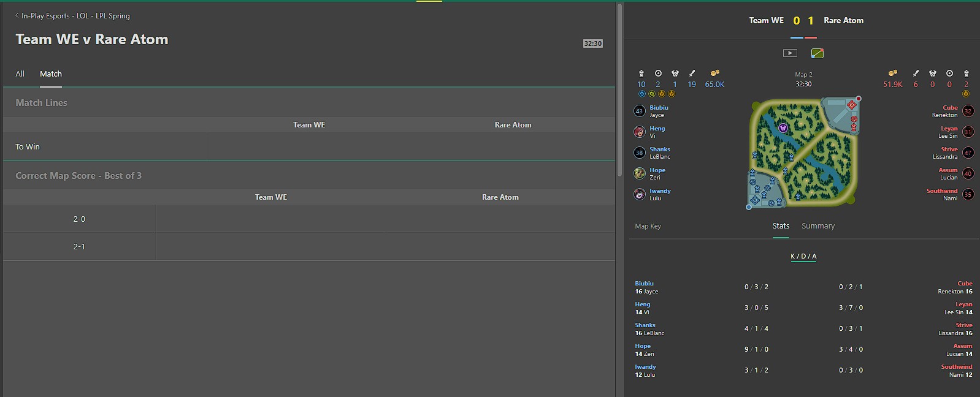Click Strive's name in the stats table
The image size is (980, 397).
tap(964, 325)
